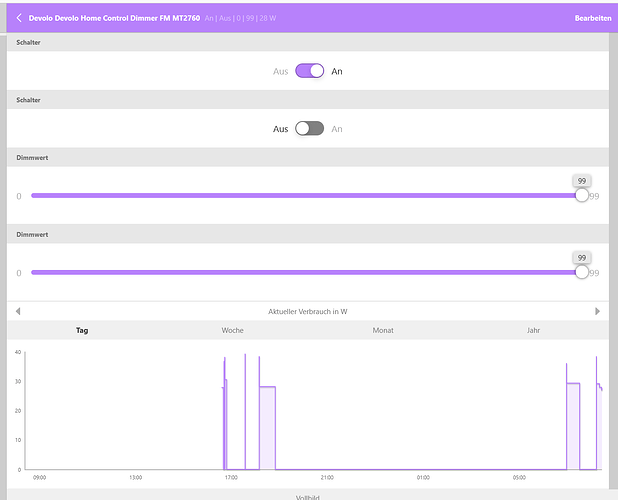
Task: Show next chart with right arrow
Action: [x=598, y=311]
